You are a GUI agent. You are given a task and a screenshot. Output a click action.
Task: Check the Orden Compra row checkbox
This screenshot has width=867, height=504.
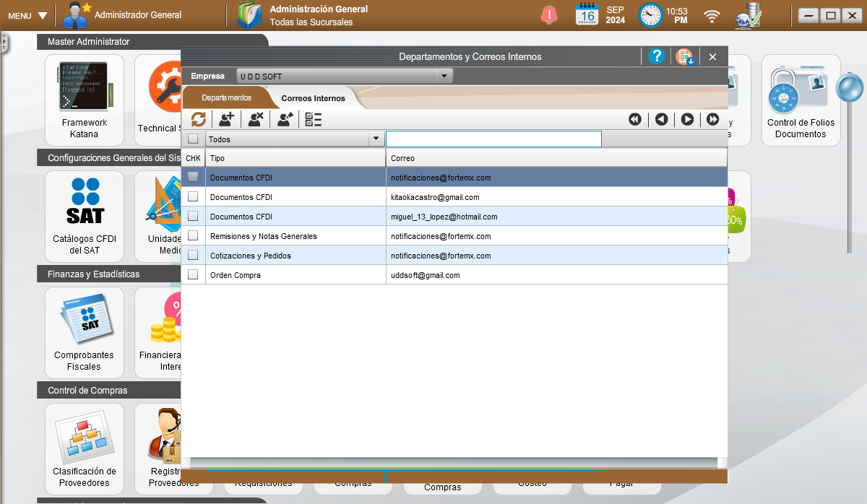point(193,274)
